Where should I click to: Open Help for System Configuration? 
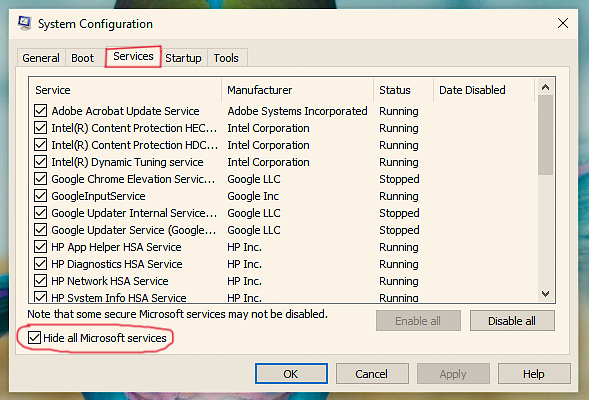pyautogui.click(x=534, y=374)
